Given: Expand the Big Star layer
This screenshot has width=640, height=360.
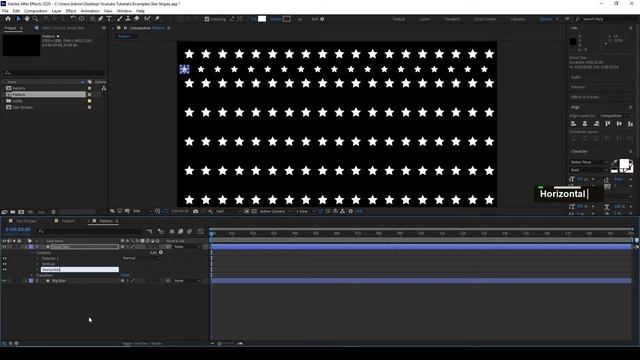Looking at the screenshot, I should tap(26, 281).
